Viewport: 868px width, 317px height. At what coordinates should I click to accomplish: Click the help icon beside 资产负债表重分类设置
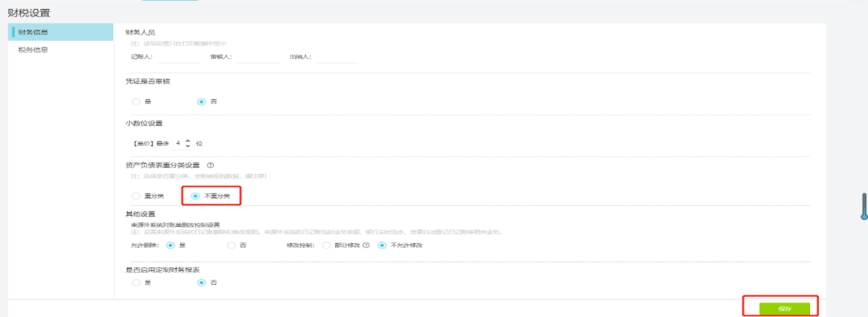coord(211,165)
